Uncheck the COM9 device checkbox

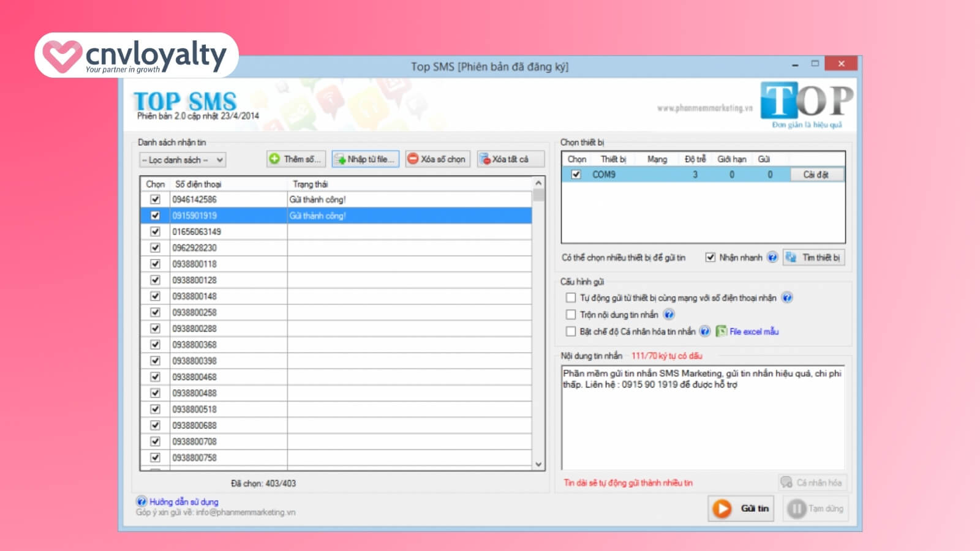tap(576, 174)
